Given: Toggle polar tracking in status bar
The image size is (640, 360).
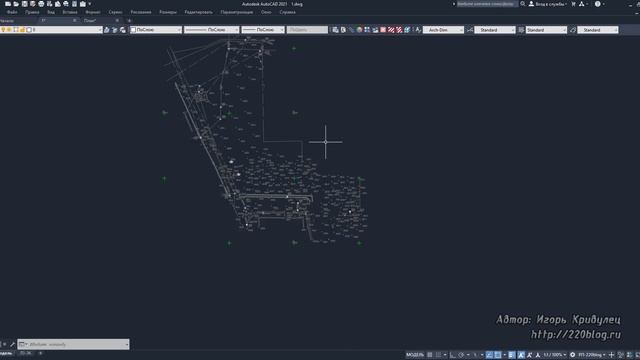Looking at the screenshot, I should 461,355.
